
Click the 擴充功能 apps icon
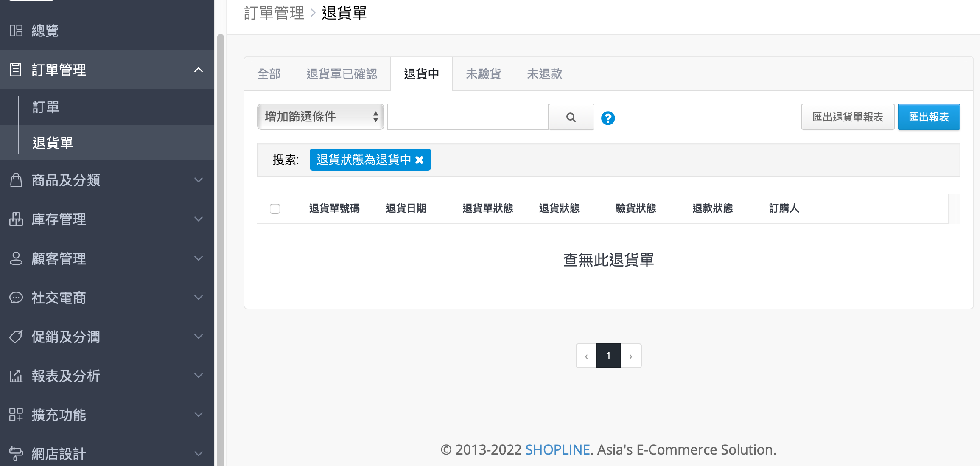tap(16, 415)
